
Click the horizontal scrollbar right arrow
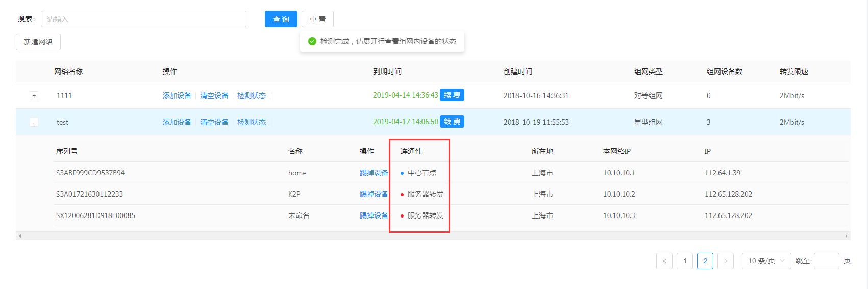click(847, 236)
